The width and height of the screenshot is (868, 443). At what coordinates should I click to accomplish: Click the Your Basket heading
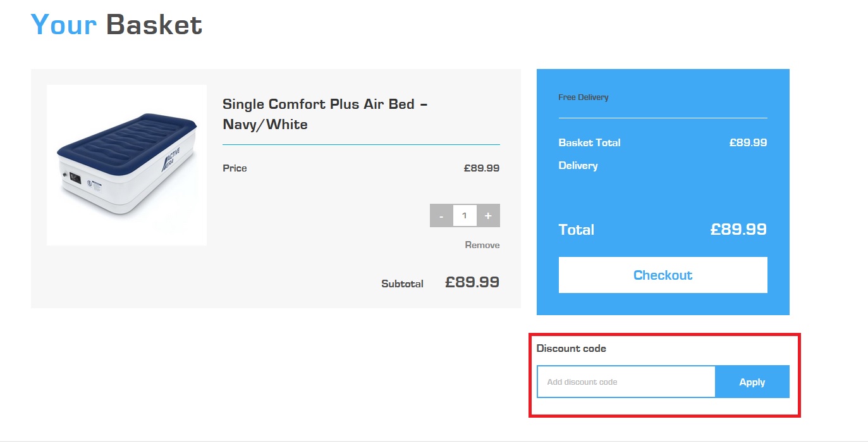(x=116, y=24)
